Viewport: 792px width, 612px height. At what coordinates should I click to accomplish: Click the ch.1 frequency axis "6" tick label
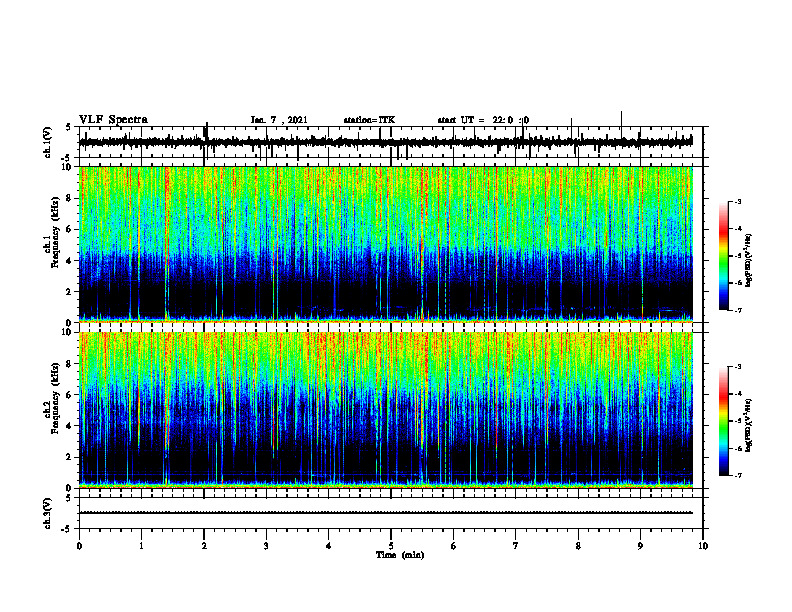(70, 230)
